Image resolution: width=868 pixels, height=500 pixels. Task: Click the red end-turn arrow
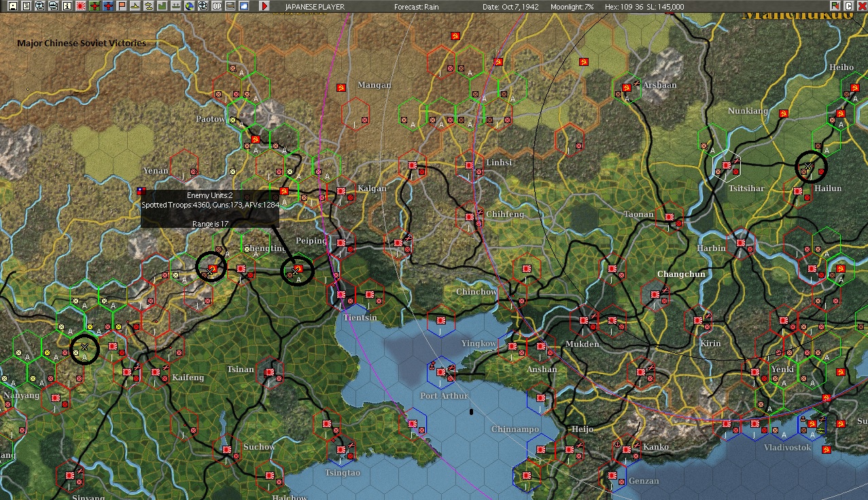pyautogui.click(x=264, y=6)
